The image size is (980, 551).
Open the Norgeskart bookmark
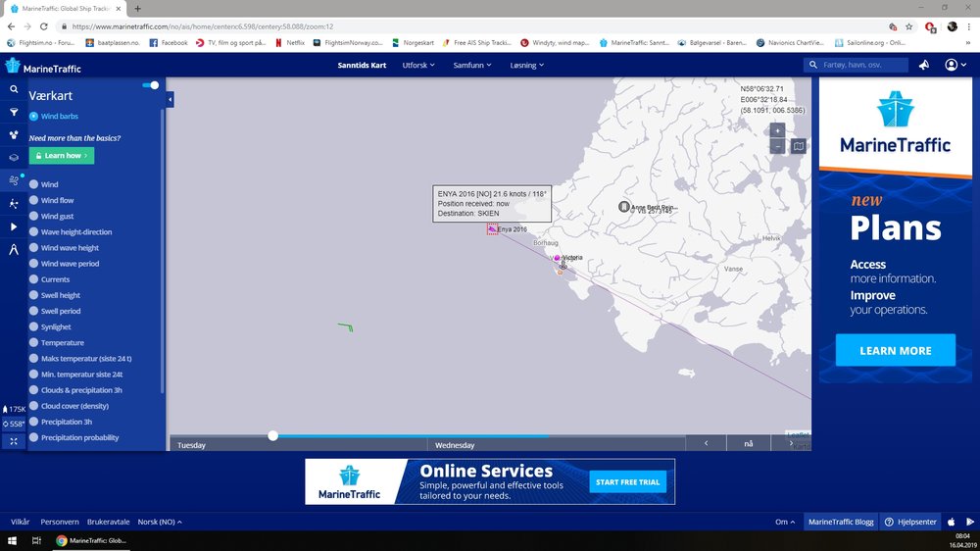[413, 43]
